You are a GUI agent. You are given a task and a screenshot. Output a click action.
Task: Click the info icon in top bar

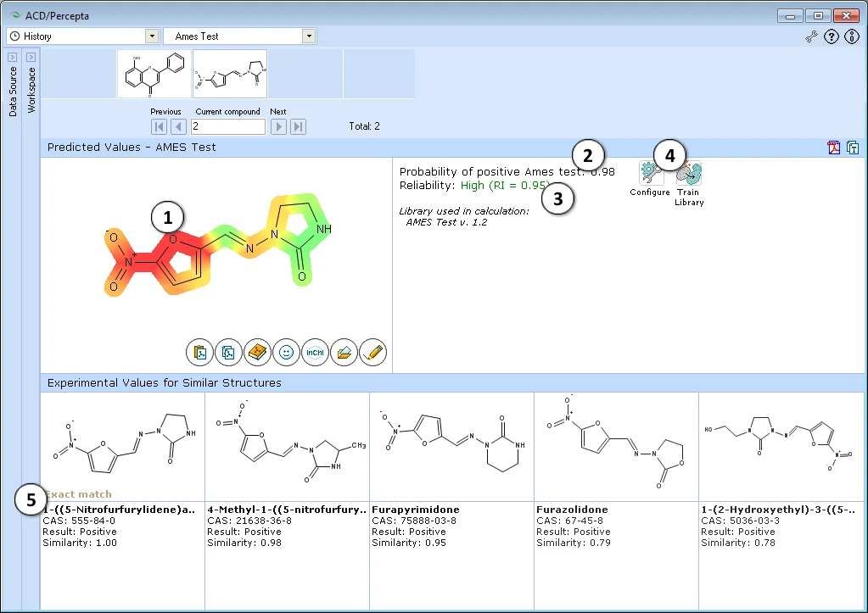pyautogui.click(x=851, y=36)
